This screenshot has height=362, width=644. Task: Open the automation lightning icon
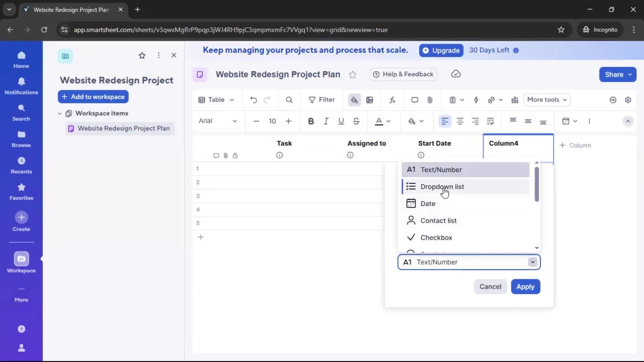pos(477,100)
